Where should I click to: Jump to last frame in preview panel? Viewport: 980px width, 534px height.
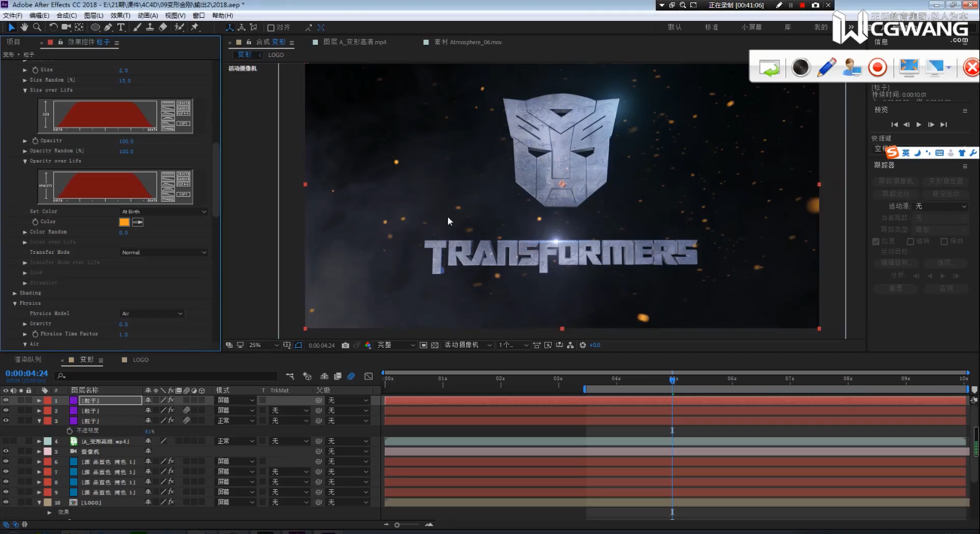coord(944,124)
